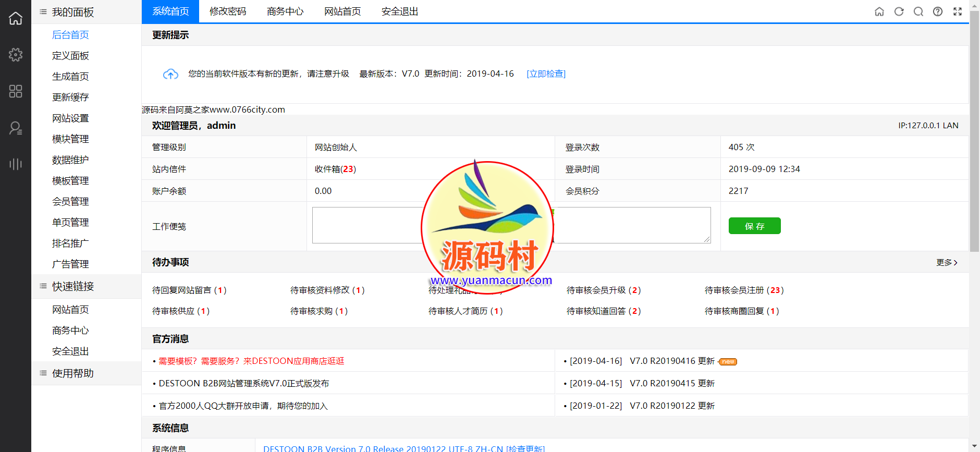Click the green 保存 button
The width and height of the screenshot is (980, 452).
[754, 226]
